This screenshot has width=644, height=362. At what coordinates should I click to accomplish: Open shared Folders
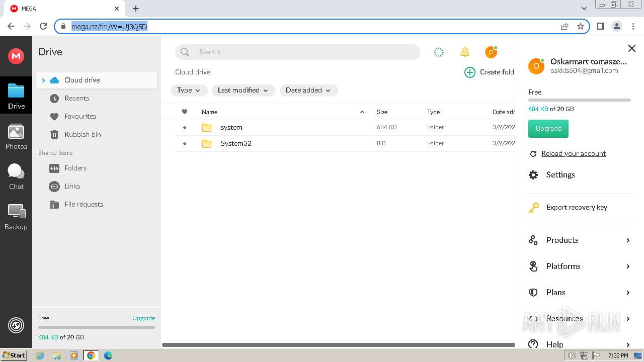(x=75, y=168)
